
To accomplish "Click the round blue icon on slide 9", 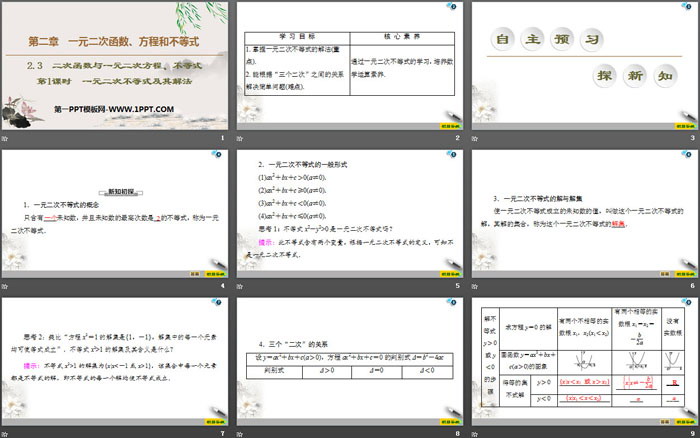I will [x=689, y=301].
